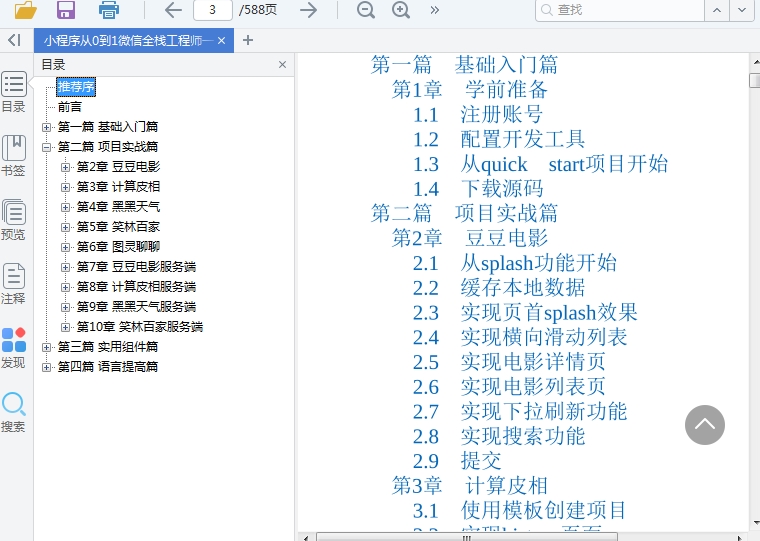Screen dimensions: 760x541
Task: Open link 1.1 注册账号
Action: [x=477, y=114]
